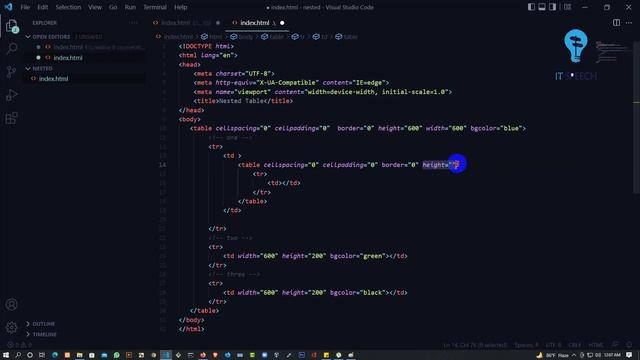Open Windows Start menu
Image resolution: width=640 pixels, height=360 pixels.
(6, 355)
